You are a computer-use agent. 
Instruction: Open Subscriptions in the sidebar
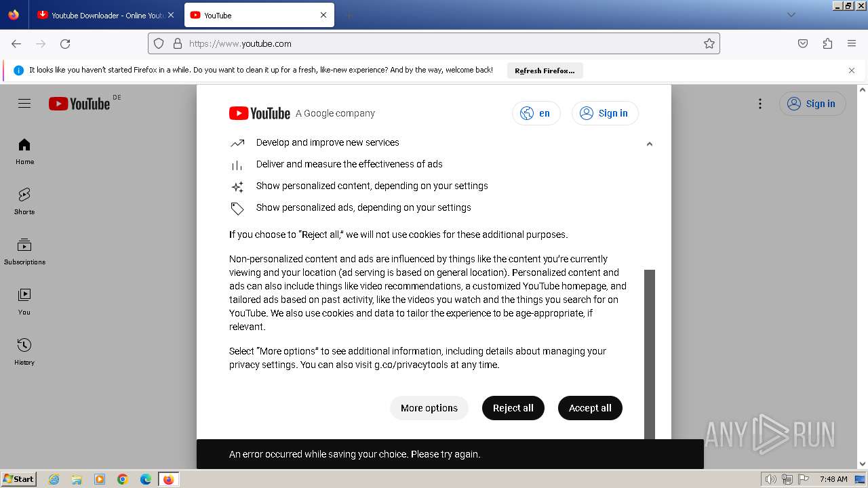point(24,252)
